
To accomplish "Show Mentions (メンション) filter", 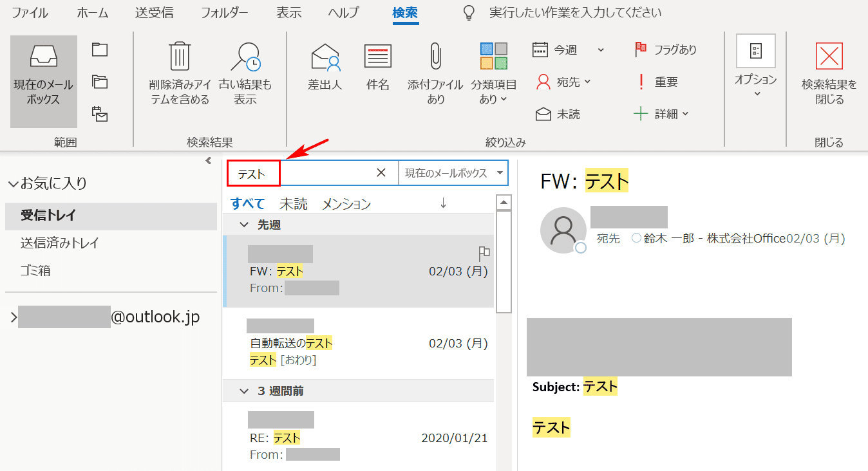I will [x=346, y=204].
